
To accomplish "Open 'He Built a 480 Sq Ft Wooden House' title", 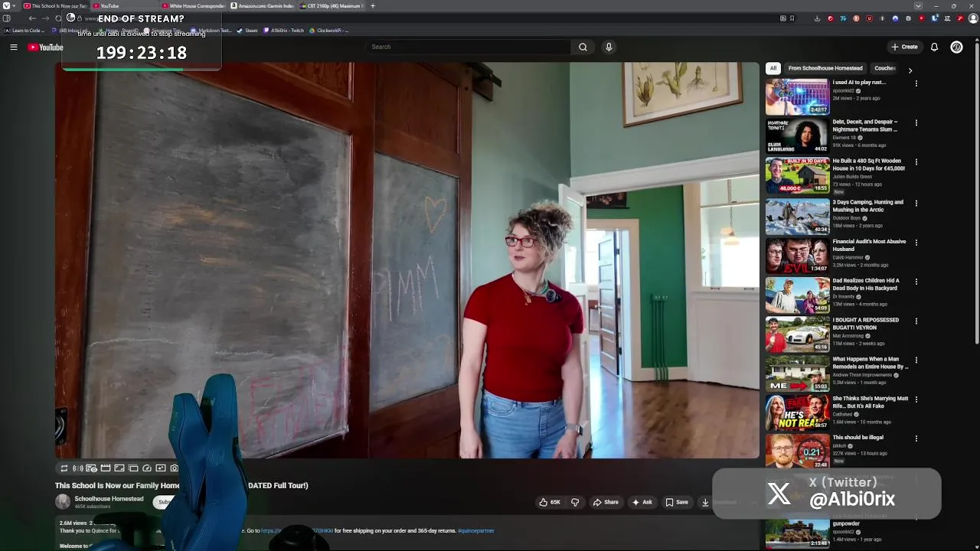I will pos(869,165).
